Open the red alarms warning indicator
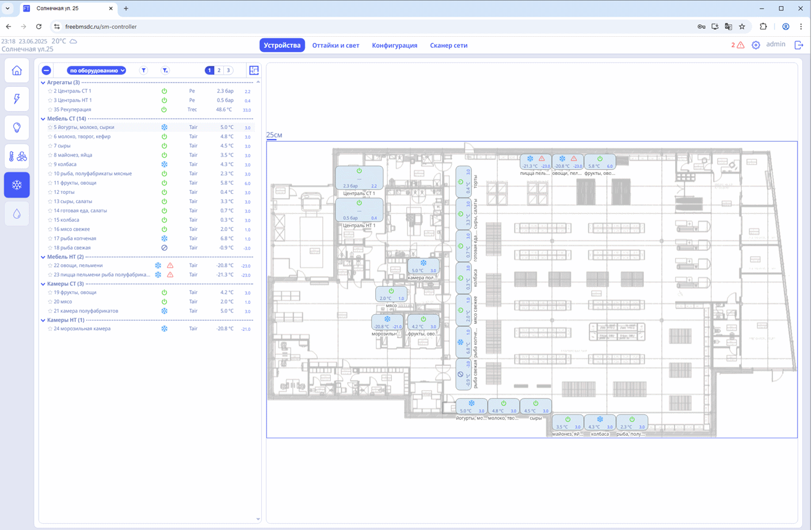The image size is (812, 530). tap(738, 45)
